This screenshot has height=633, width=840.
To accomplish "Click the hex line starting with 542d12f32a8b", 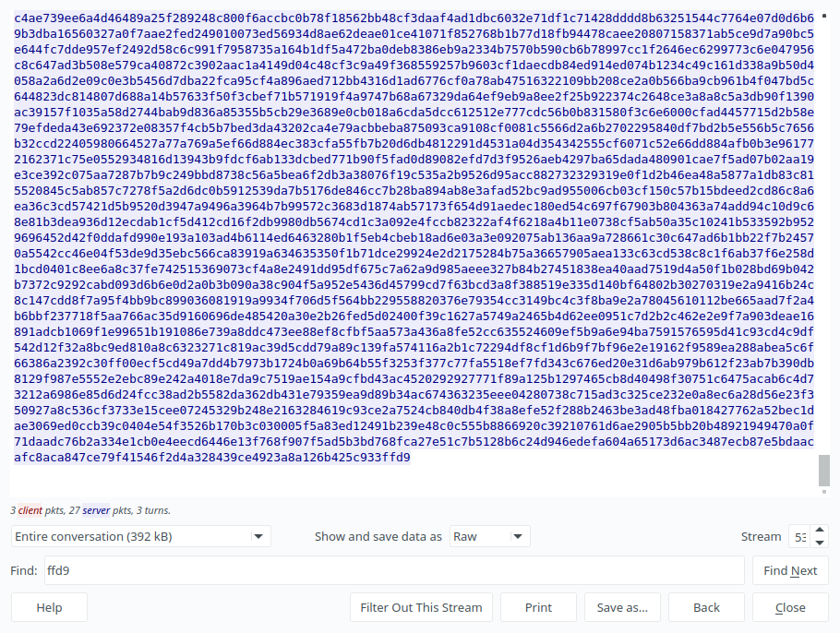I will pyautogui.click(x=414, y=348).
